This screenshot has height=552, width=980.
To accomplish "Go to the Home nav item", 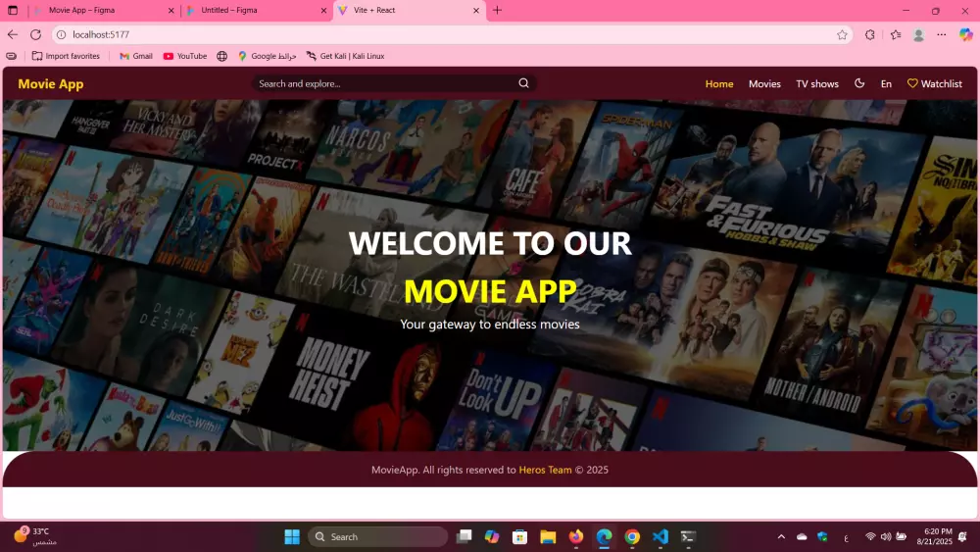I will (x=719, y=83).
